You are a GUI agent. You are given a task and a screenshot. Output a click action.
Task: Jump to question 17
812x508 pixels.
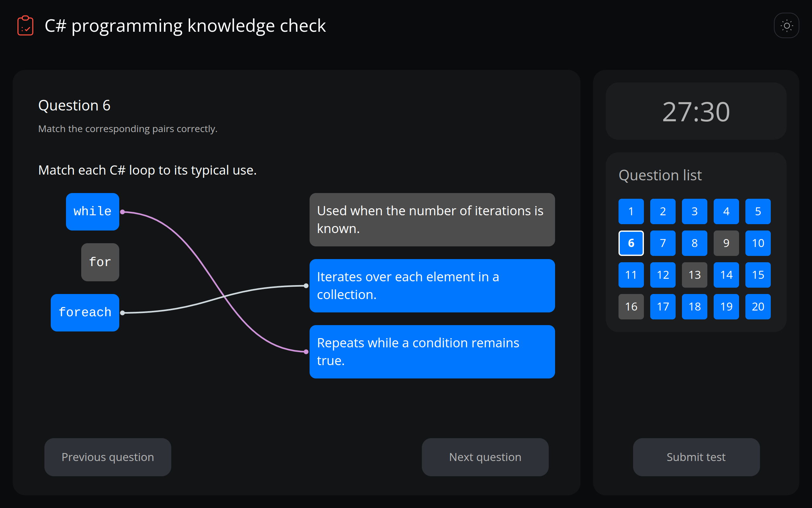click(x=663, y=307)
